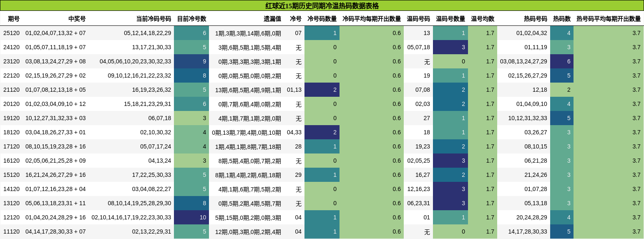644x239 pixels.
Task: Select cold numbers 08,10,14,19,25,28,29,30
Action: pos(139,203)
